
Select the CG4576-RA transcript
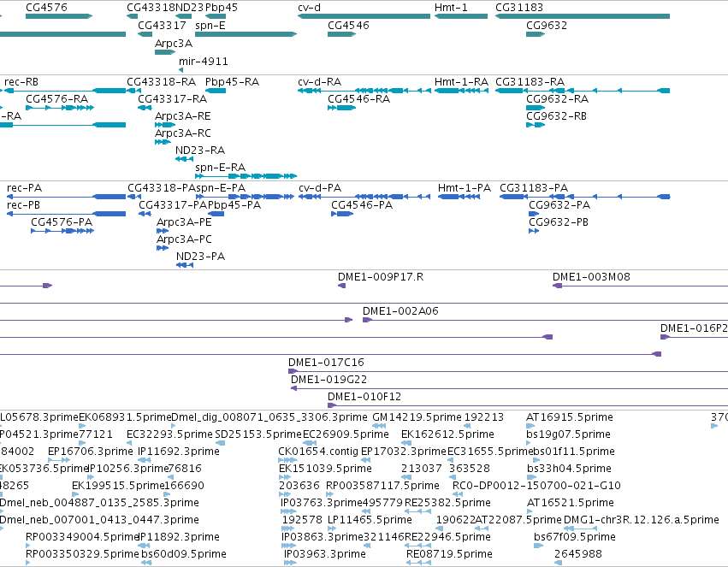[x=60, y=108]
